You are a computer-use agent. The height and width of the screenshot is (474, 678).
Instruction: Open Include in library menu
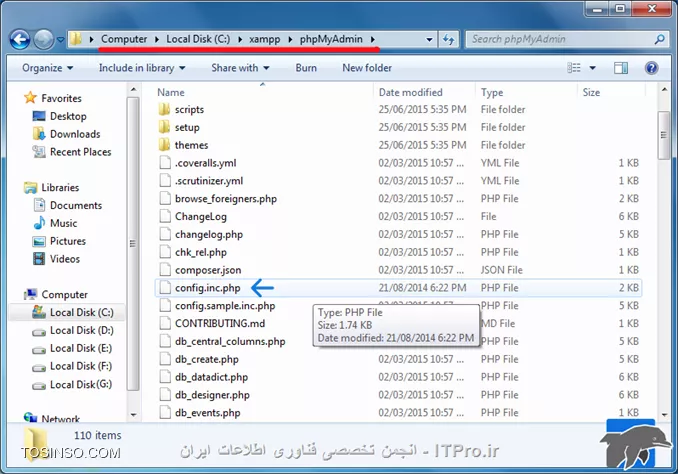pyautogui.click(x=142, y=68)
